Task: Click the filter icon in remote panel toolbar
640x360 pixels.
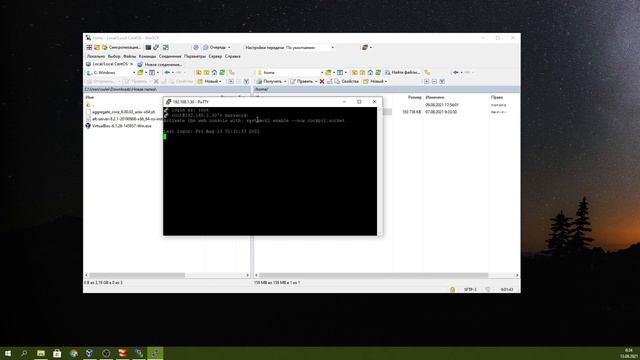Action: point(340,73)
